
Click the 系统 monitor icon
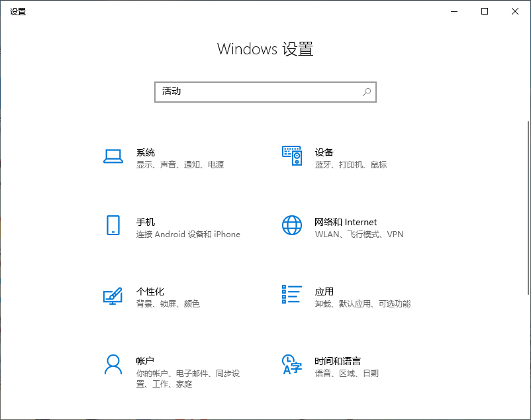point(113,156)
